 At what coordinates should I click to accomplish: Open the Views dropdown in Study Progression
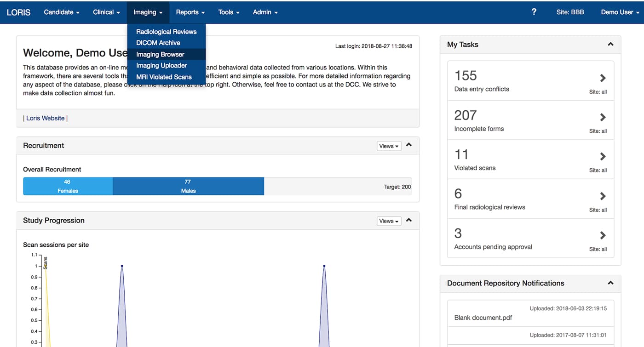pyautogui.click(x=389, y=221)
